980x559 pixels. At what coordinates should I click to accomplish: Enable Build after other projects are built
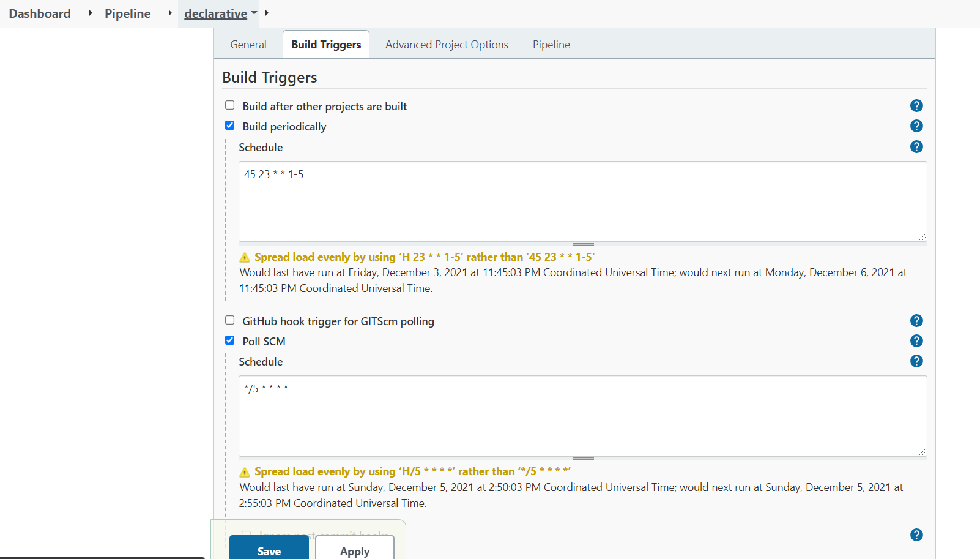[230, 105]
